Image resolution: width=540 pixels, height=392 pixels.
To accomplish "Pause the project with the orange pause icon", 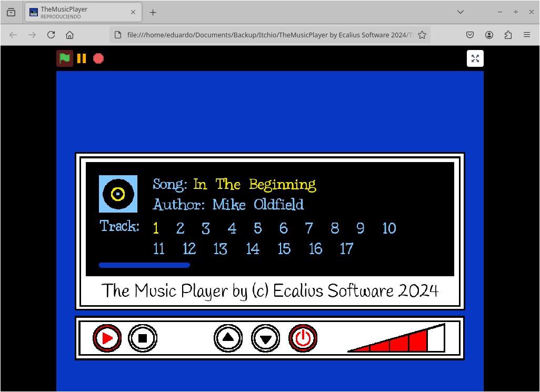I will [82, 58].
